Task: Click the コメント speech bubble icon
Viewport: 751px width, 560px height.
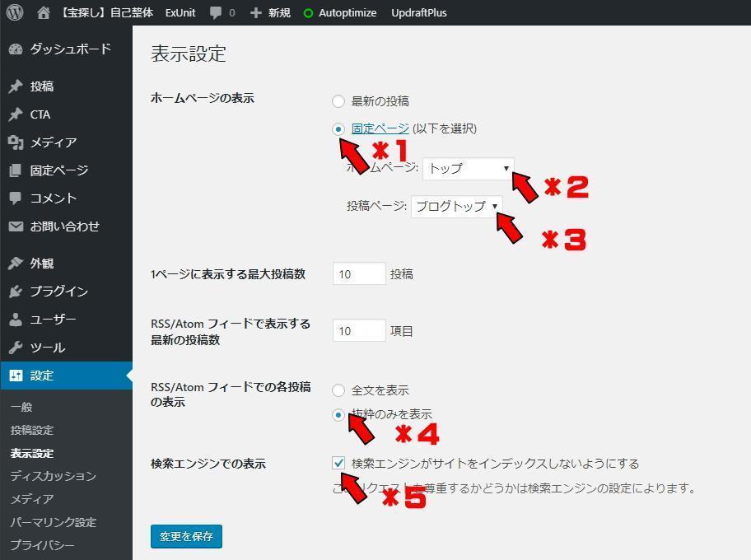Action: click(x=16, y=198)
